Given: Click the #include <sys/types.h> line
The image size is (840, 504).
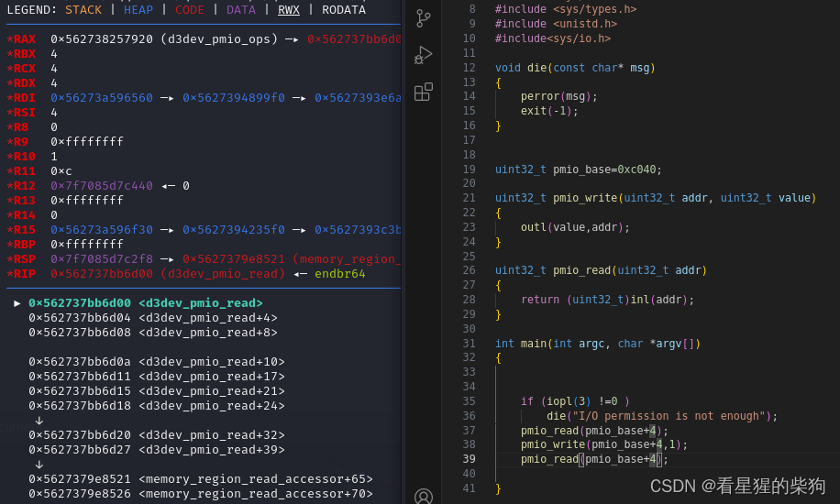Looking at the screenshot, I should (565, 9).
